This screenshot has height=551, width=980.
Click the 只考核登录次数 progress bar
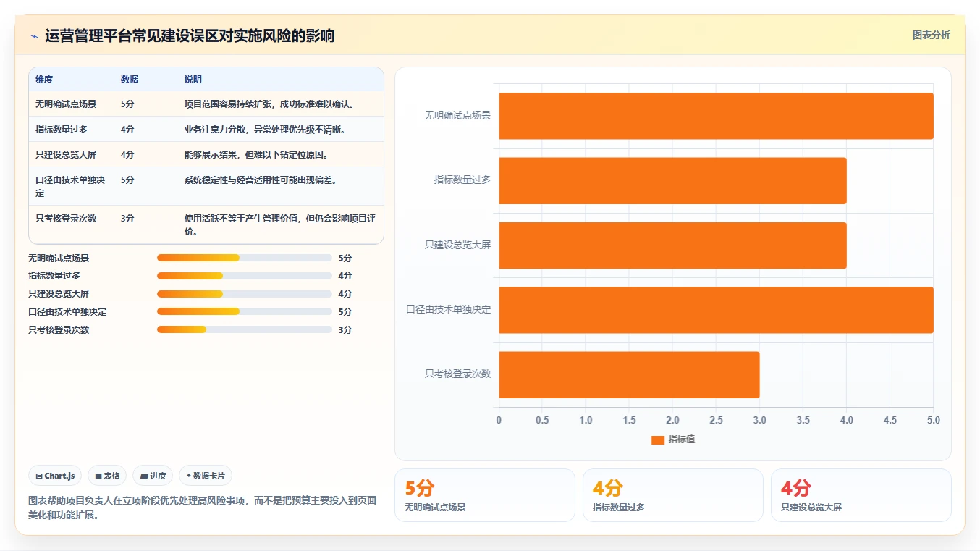244,329
